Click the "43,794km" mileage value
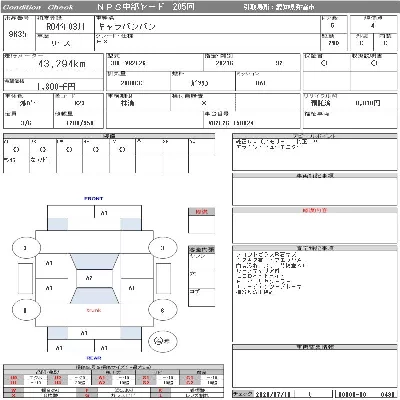Viewport: 400px width, 400px height. click(62, 64)
